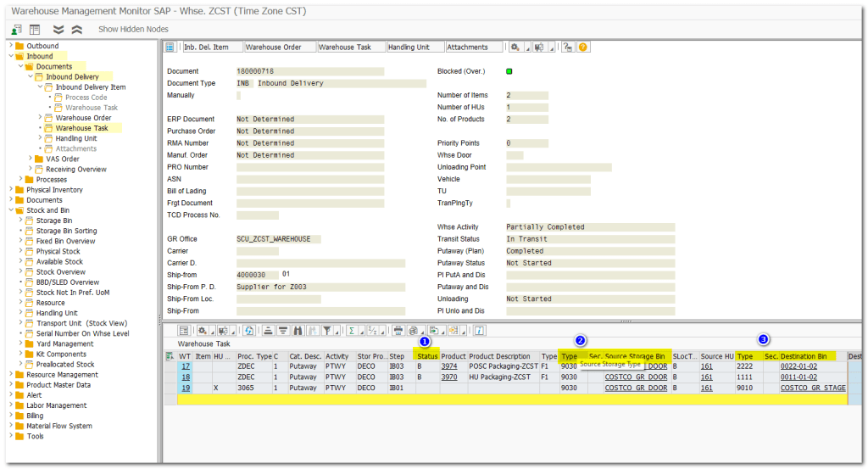Click the orange Help icon in form toolbar
The width and height of the screenshot is (868, 469).
tap(583, 47)
